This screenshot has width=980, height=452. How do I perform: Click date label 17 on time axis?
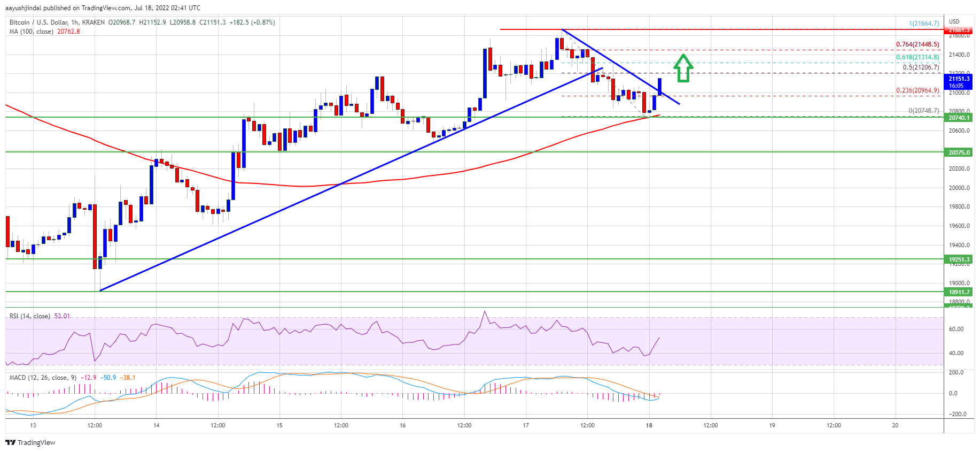click(526, 425)
